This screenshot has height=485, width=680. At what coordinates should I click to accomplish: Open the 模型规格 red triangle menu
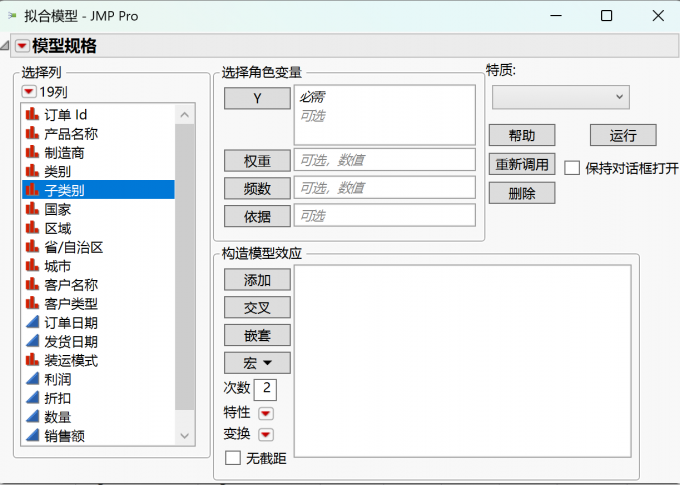click(22, 46)
